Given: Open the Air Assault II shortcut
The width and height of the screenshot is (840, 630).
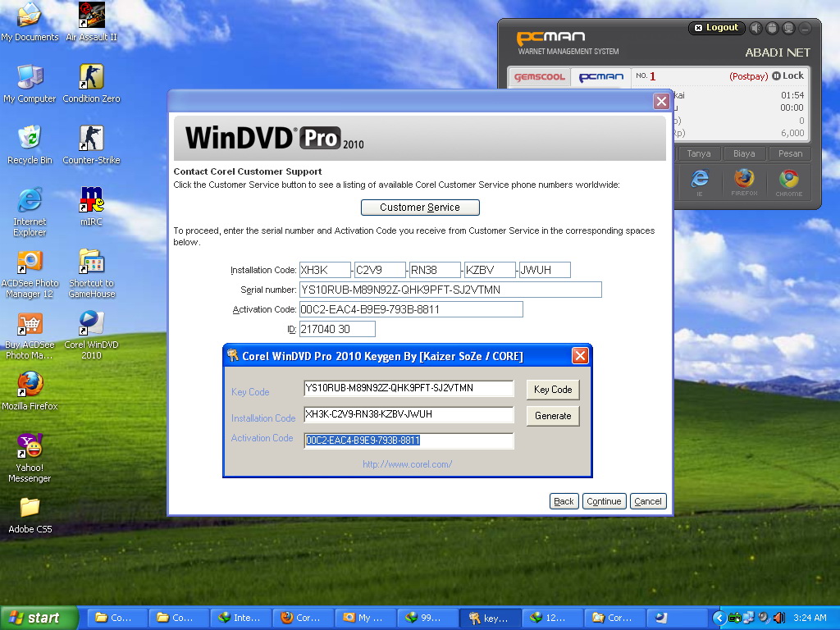Looking at the screenshot, I should pos(91,21).
